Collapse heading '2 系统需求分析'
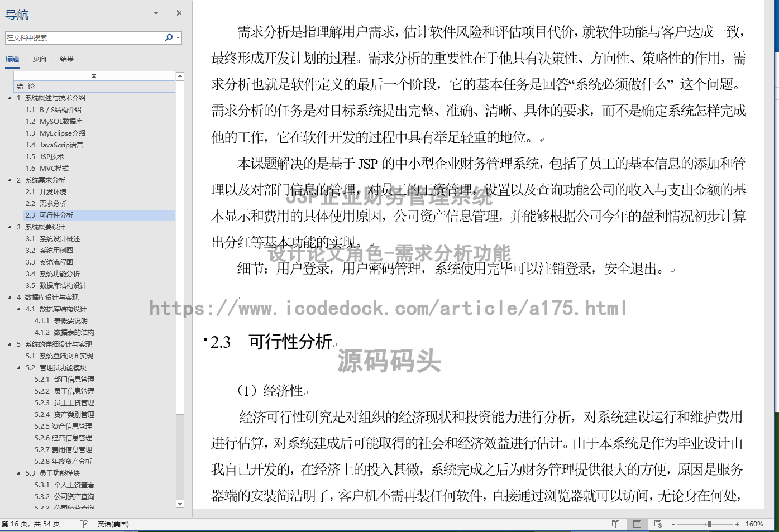The width and height of the screenshot is (779, 532). click(x=9, y=180)
